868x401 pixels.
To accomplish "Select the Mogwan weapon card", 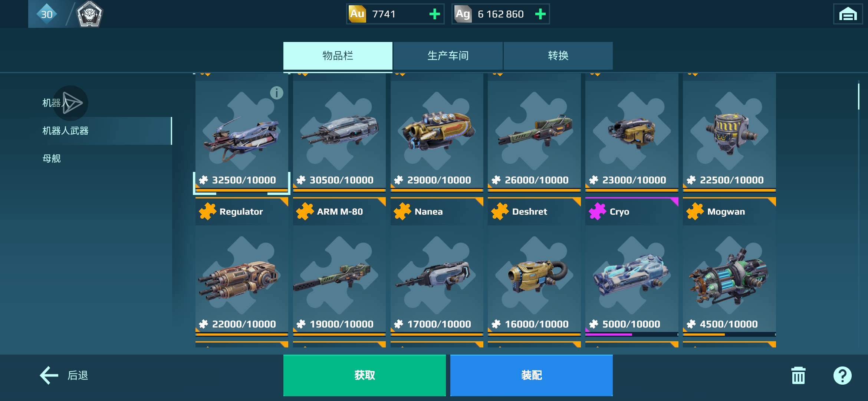I will 729,267.
